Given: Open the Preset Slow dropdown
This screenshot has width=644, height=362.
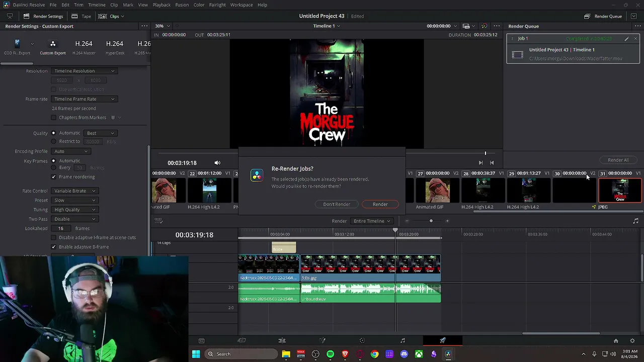Looking at the screenshot, I should click(x=74, y=200).
